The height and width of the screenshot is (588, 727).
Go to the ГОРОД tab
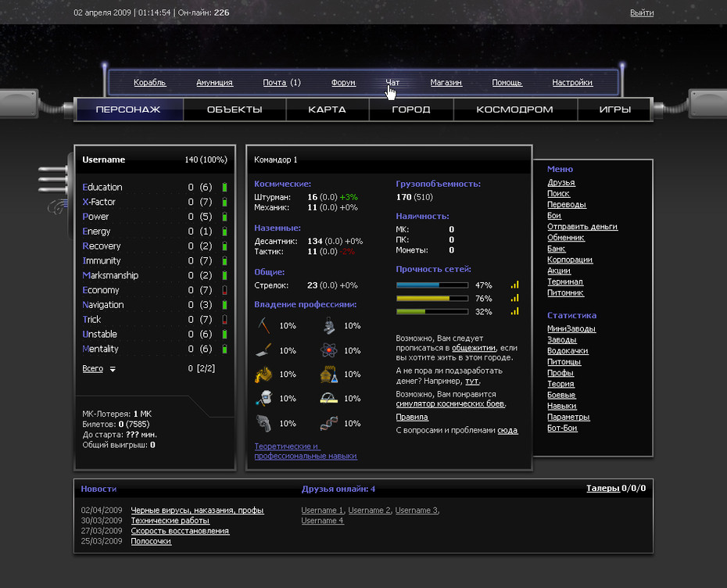pyautogui.click(x=411, y=109)
